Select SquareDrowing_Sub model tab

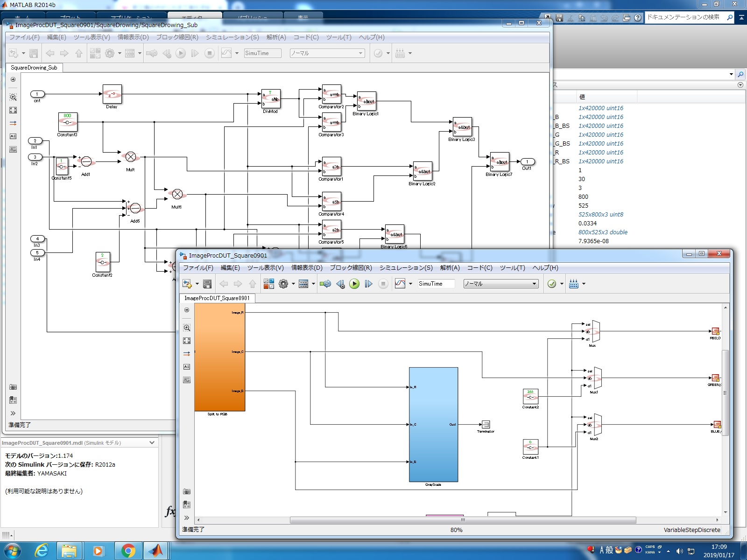tap(34, 68)
